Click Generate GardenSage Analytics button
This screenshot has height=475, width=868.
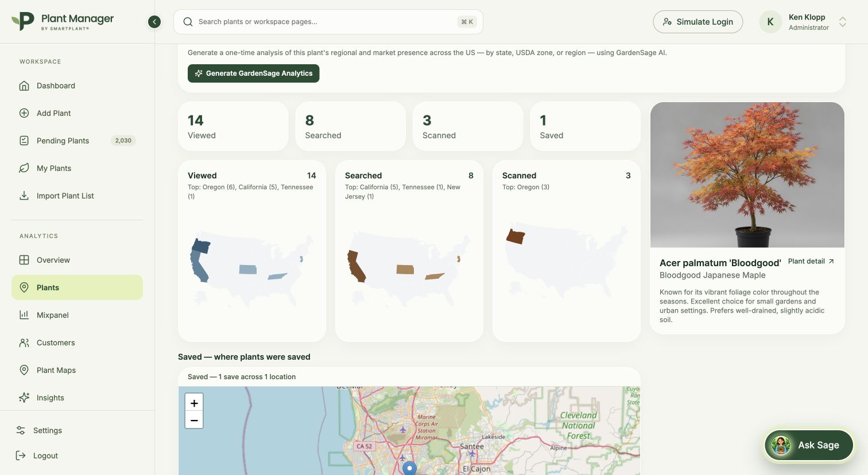coord(254,73)
